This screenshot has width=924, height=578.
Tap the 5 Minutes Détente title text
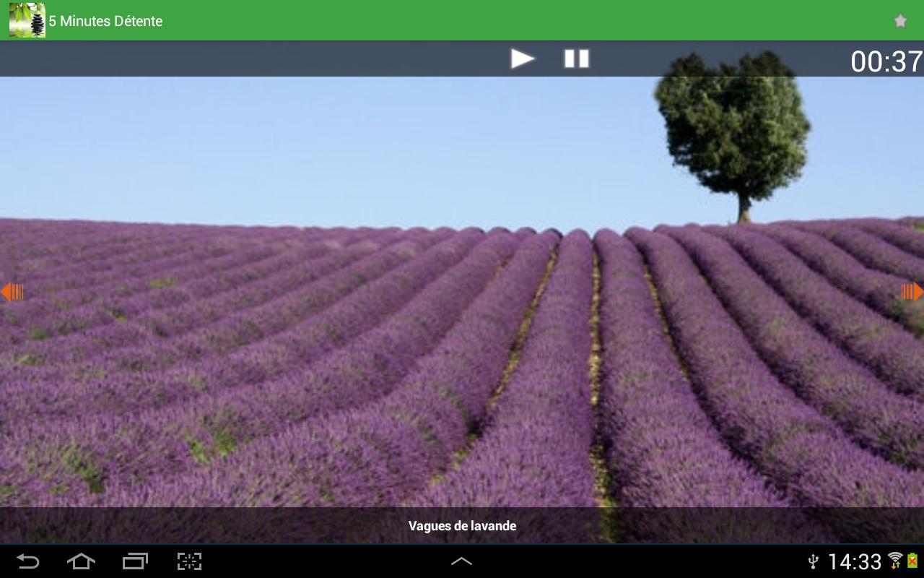click(105, 21)
